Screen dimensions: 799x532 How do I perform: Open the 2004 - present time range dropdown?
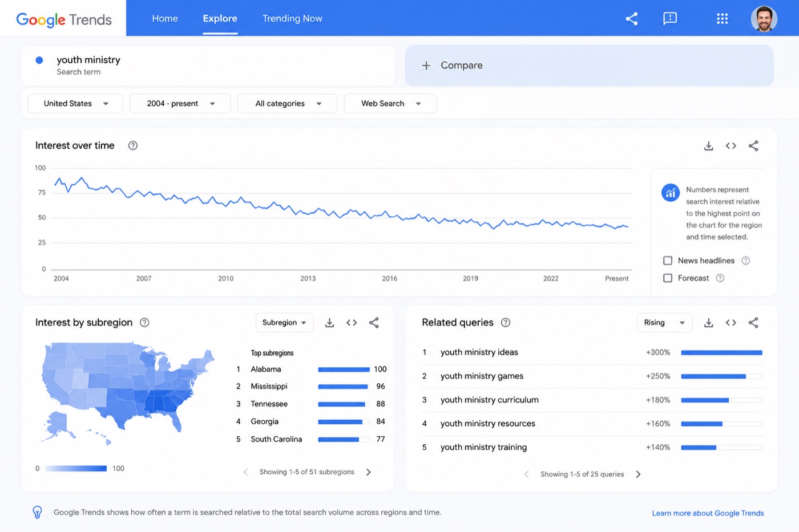pyautogui.click(x=180, y=104)
